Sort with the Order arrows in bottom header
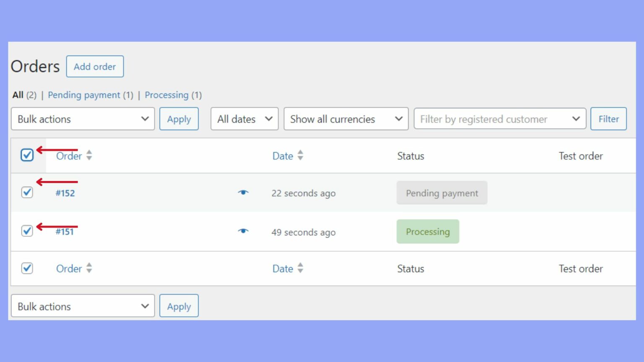644x362 pixels. tap(89, 269)
